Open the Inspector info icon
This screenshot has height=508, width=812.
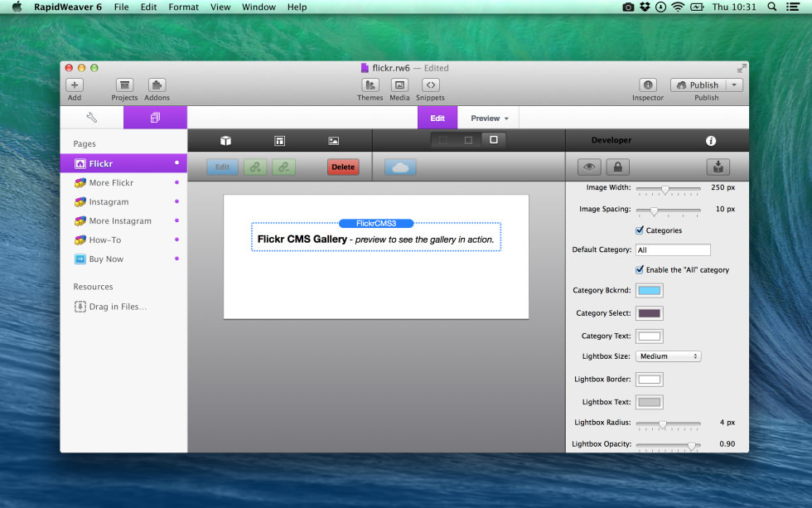[648, 85]
